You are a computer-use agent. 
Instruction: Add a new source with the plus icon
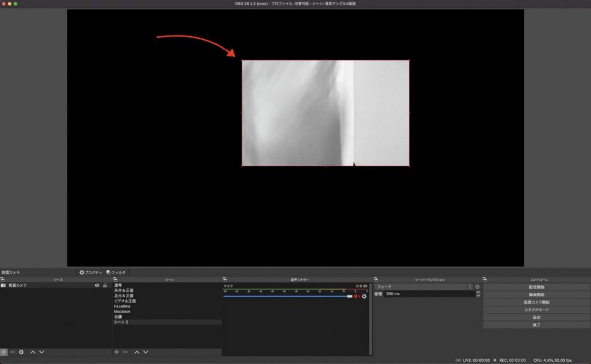(3, 352)
